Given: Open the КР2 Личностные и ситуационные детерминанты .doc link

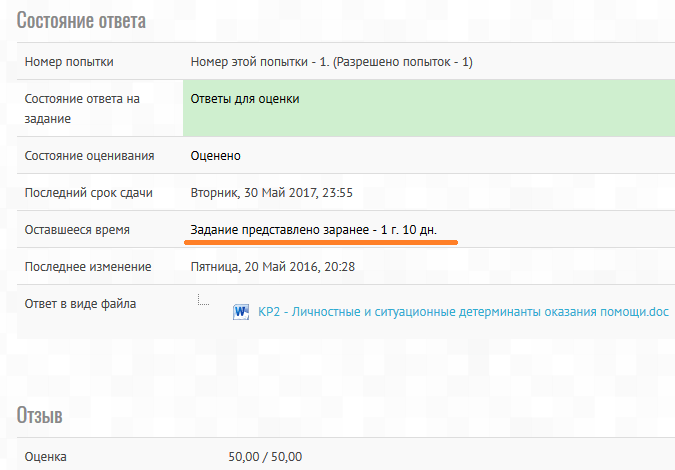Looking at the screenshot, I should (462, 312).
